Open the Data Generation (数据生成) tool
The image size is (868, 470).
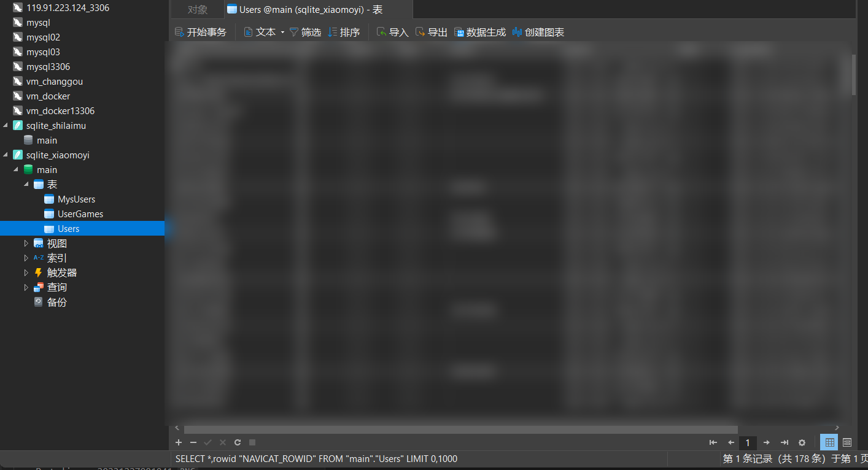tap(479, 33)
